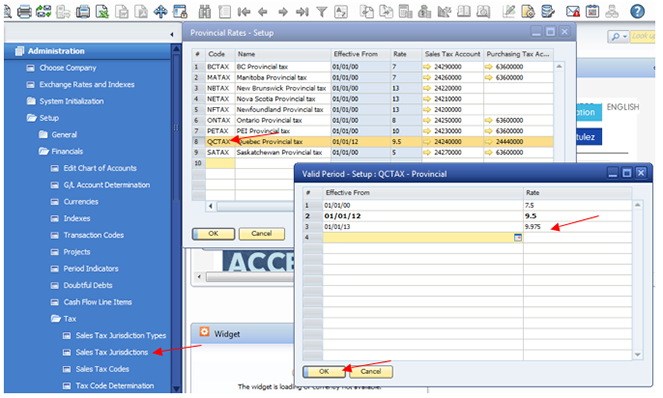Click the Transaction Journal open book icon
This screenshot has height=398, width=663.
[x=463, y=11]
